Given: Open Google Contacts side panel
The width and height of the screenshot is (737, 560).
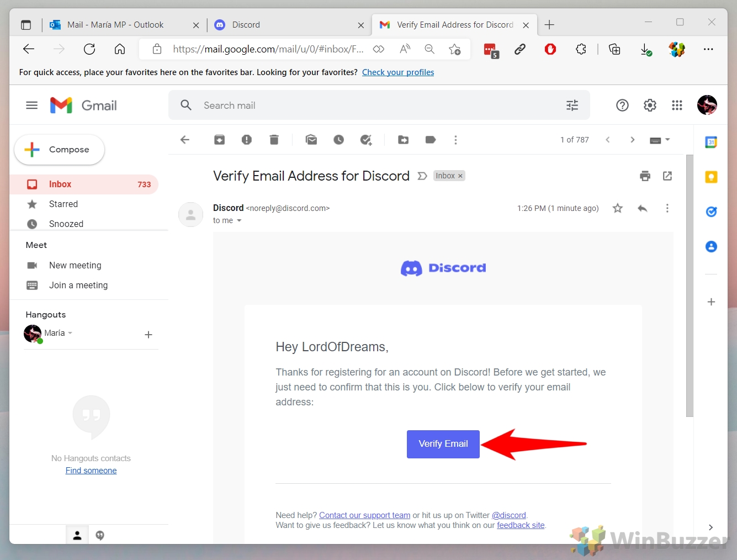Looking at the screenshot, I should [x=711, y=246].
